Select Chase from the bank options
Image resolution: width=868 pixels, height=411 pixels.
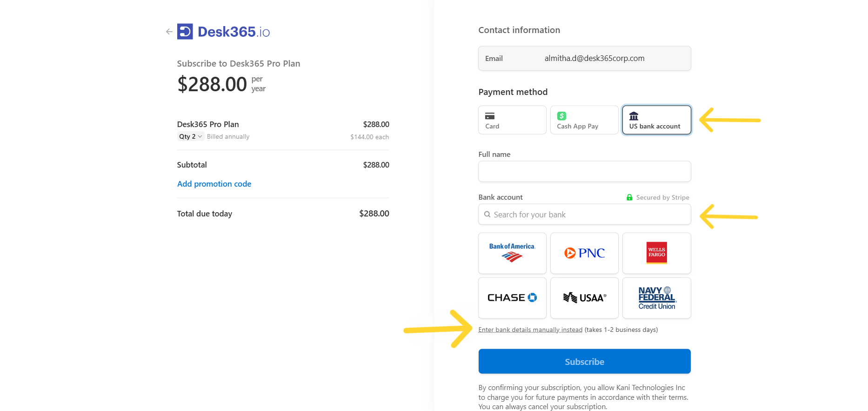[x=512, y=298]
